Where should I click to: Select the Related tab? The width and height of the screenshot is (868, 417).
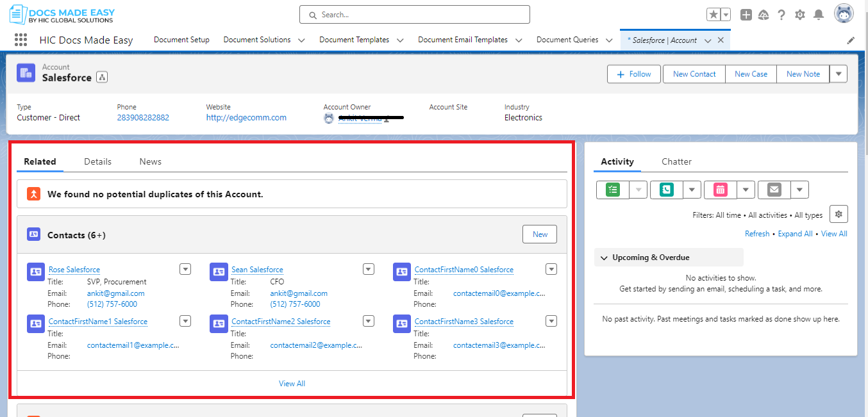coord(40,161)
